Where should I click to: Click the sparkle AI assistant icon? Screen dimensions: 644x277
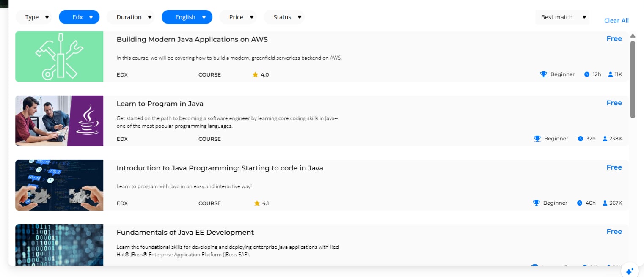pyautogui.click(x=630, y=271)
